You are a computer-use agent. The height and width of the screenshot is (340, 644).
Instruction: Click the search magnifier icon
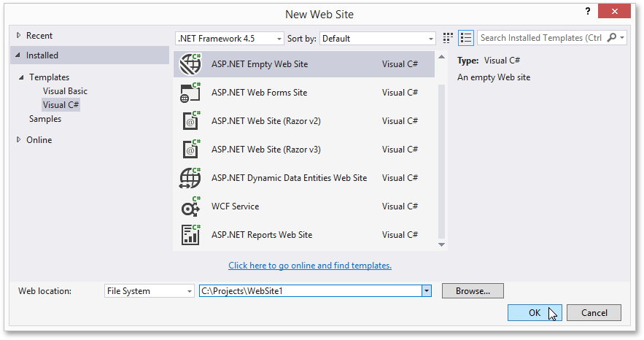tap(612, 38)
